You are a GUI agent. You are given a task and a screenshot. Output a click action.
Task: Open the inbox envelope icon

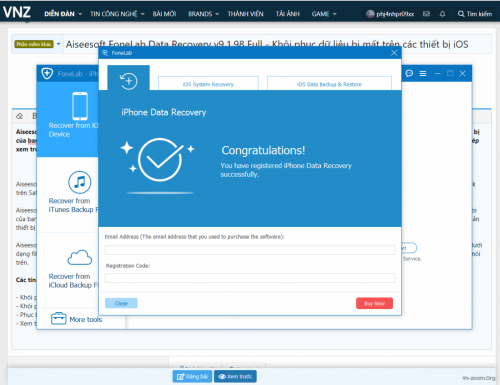pyautogui.click(x=426, y=14)
